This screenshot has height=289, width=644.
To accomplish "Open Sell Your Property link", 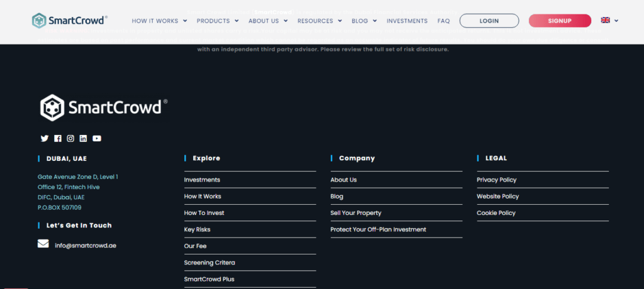I will pyautogui.click(x=356, y=212).
